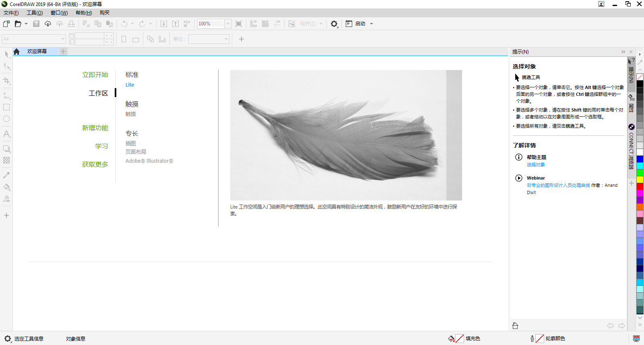Choose the 页面布局 workspace option
The image size is (644, 345).
pos(136,152)
